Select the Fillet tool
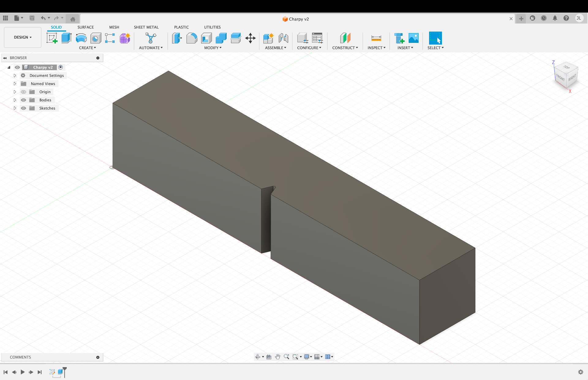588x380 pixels. [x=192, y=38]
